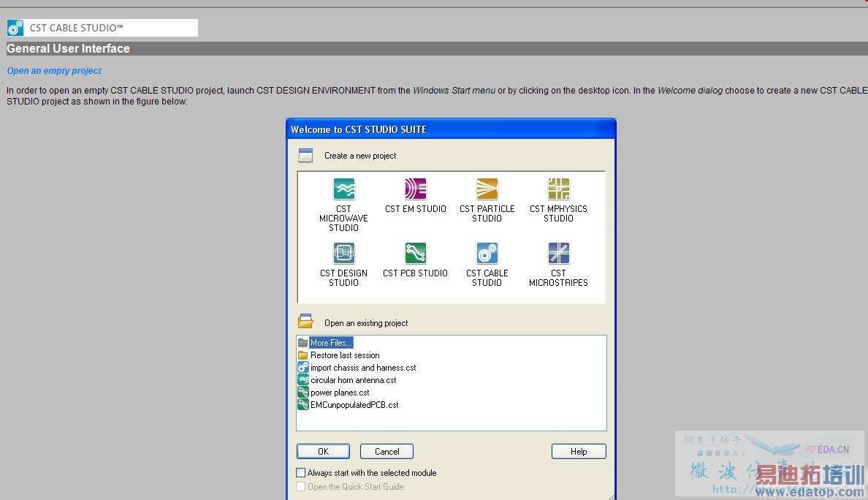Image resolution: width=868 pixels, height=500 pixels.
Task: Select the CST PCB STUDIO icon
Action: pos(415,254)
